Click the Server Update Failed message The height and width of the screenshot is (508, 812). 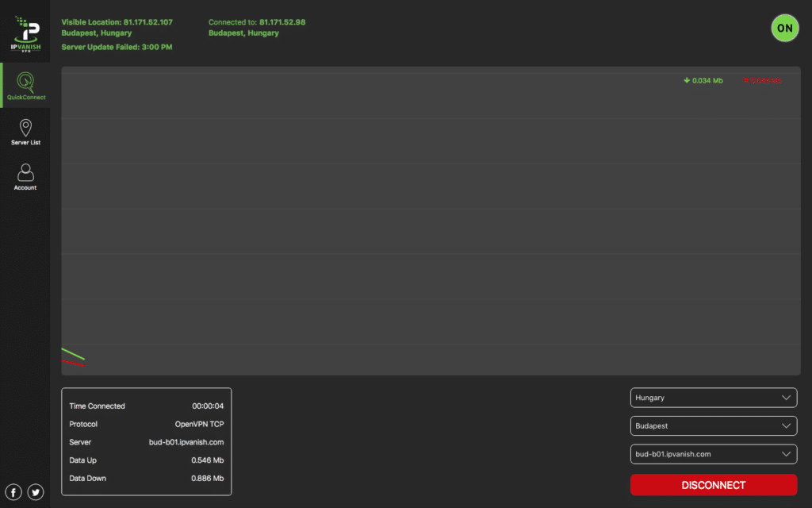click(117, 47)
